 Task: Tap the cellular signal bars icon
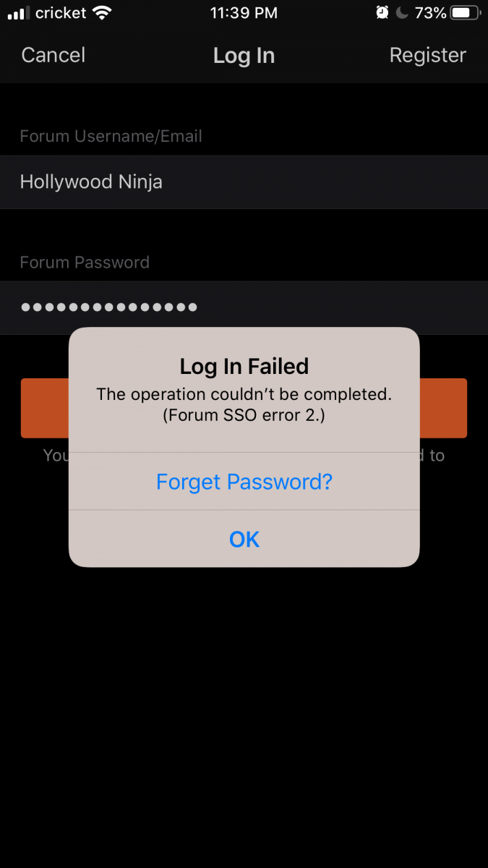tap(18, 13)
